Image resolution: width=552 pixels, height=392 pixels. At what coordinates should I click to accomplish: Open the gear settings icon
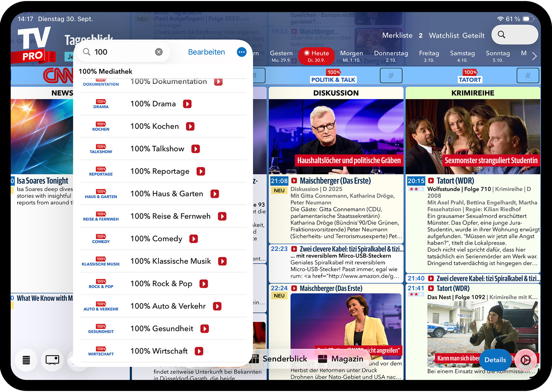tap(525, 360)
